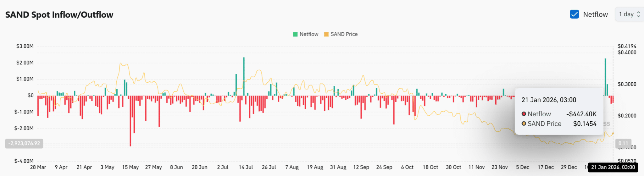Click the deepest red bar near 15 May

tap(130, 121)
